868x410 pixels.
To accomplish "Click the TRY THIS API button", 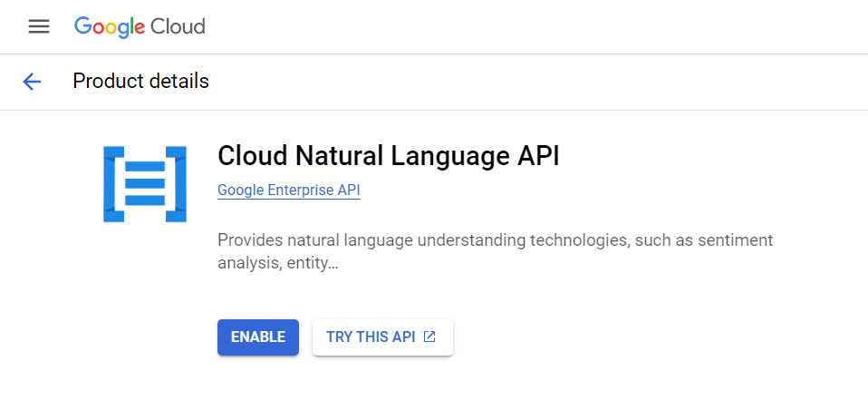I will point(382,337).
